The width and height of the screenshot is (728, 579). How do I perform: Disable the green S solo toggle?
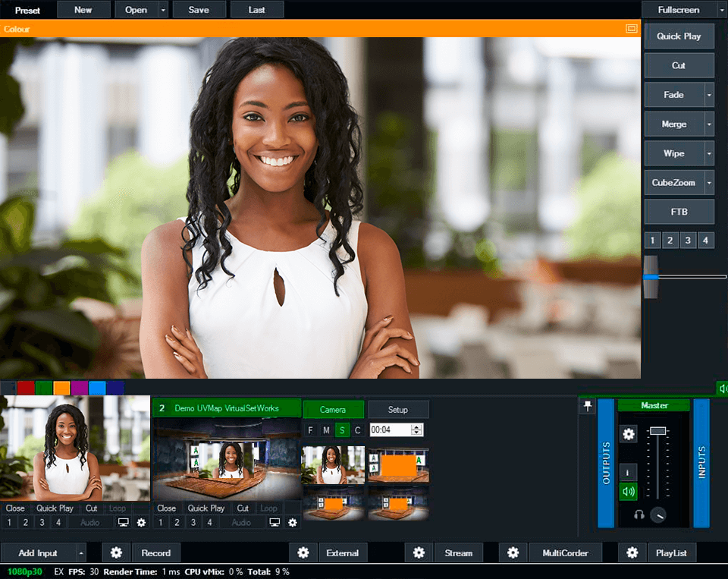342,430
